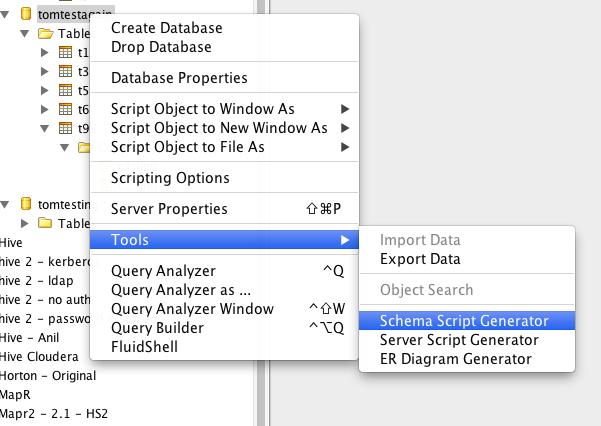The width and height of the screenshot is (601, 426).
Task: Click the t9 table icon
Action: coord(66,128)
